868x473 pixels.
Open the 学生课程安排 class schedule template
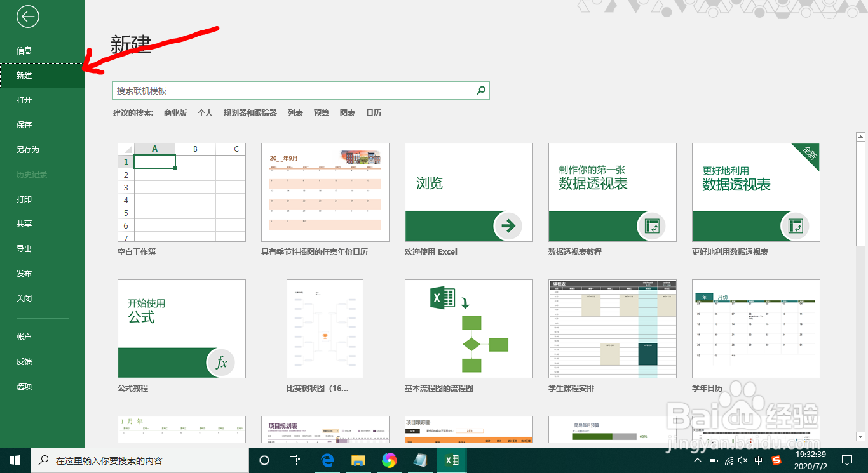(x=612, y=328)
